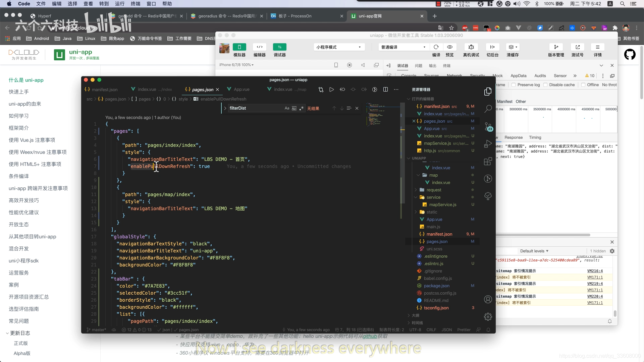Open the Source Control view in activity bar
The image size is (644, 362).
click(x=488, y=126)
